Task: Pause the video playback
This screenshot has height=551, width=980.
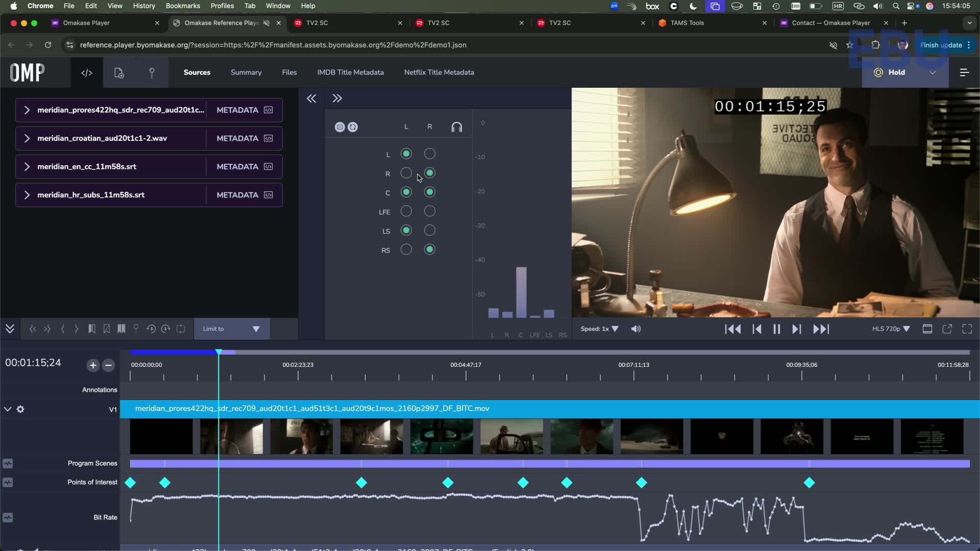Action: pos(776,329)
